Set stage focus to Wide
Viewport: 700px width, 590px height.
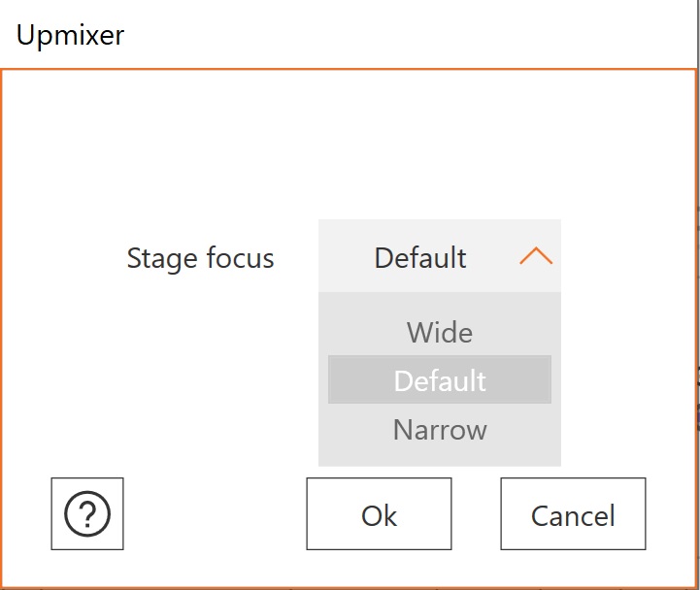coord(440,333)
